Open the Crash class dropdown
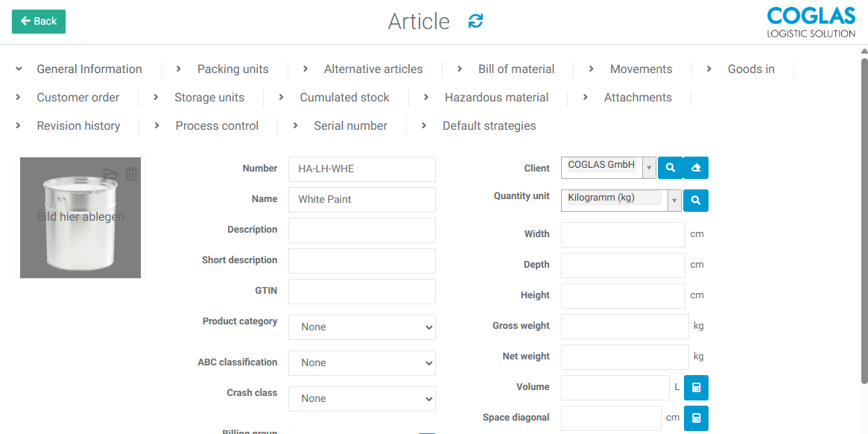 tap(361, 398)
